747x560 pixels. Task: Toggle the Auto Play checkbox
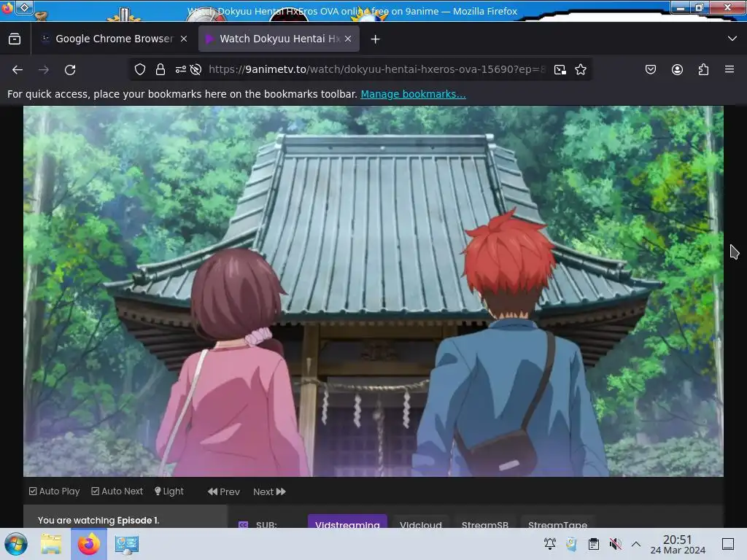(54, 491)
